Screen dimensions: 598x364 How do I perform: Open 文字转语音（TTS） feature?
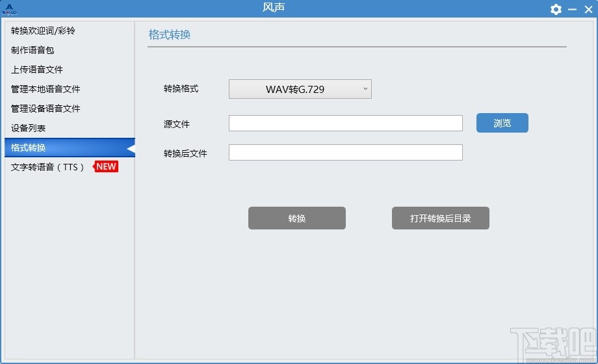(x=47, y=167)
